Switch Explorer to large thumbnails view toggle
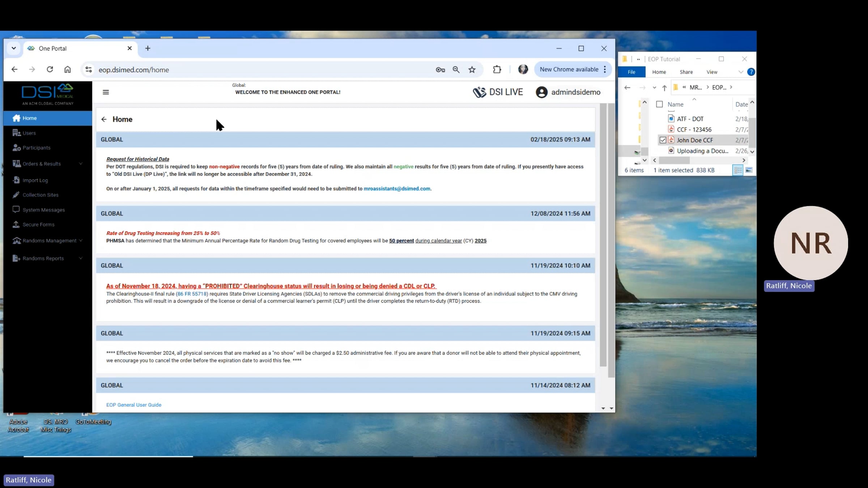 [748, 170]
